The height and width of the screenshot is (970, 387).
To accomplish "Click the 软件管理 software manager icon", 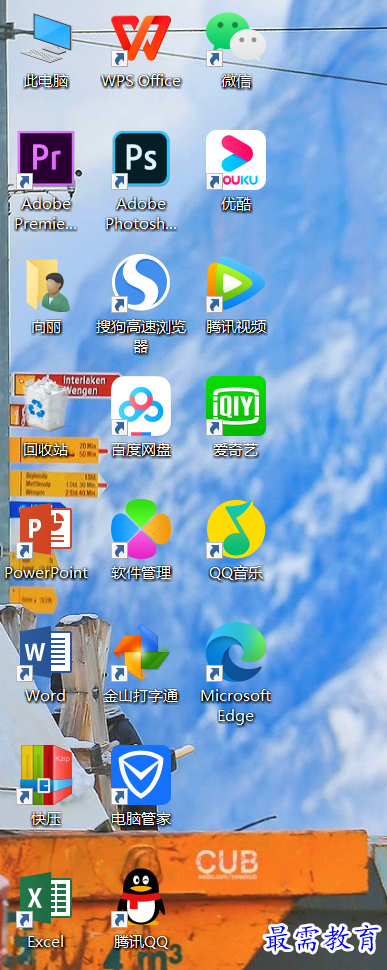I will point(141,529).
